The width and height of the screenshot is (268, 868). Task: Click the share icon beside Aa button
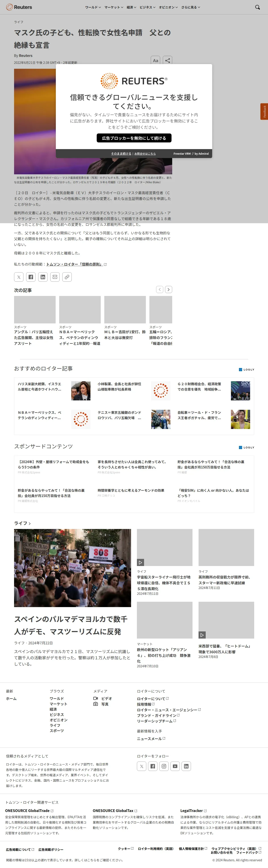(x=167, y=61)
